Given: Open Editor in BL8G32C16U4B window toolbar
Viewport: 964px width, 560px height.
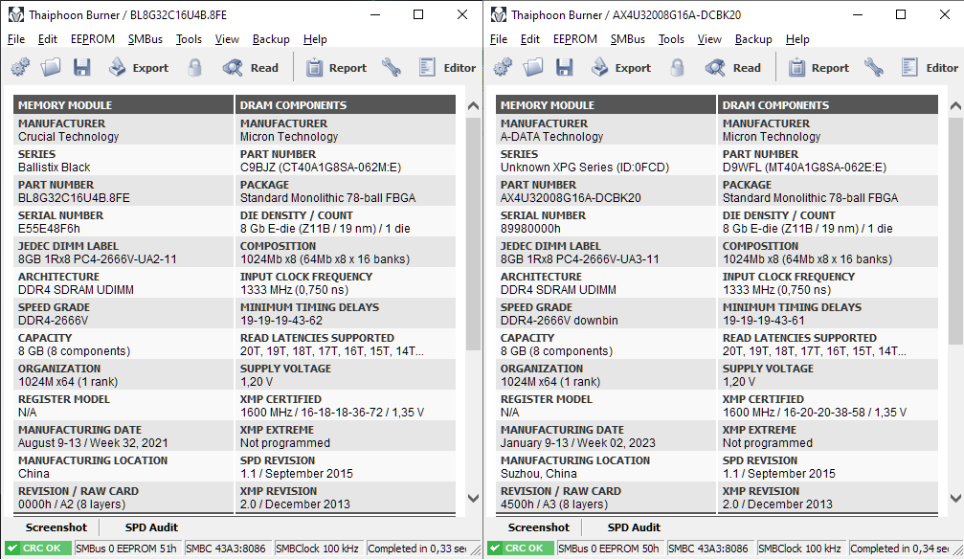Looking at the screenshot, I should (x=447, y=68).
